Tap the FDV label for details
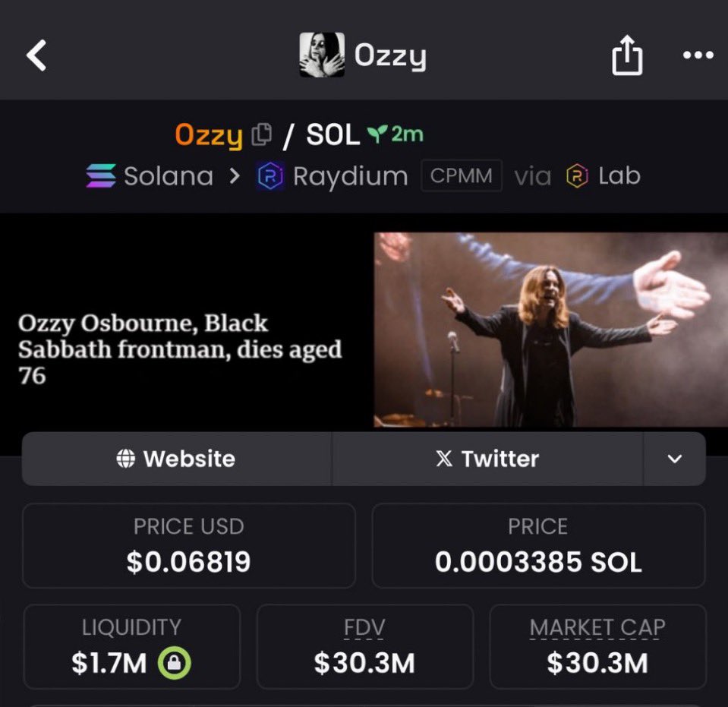Viewport: 728px width, 707px height. [x=364, y=627]
